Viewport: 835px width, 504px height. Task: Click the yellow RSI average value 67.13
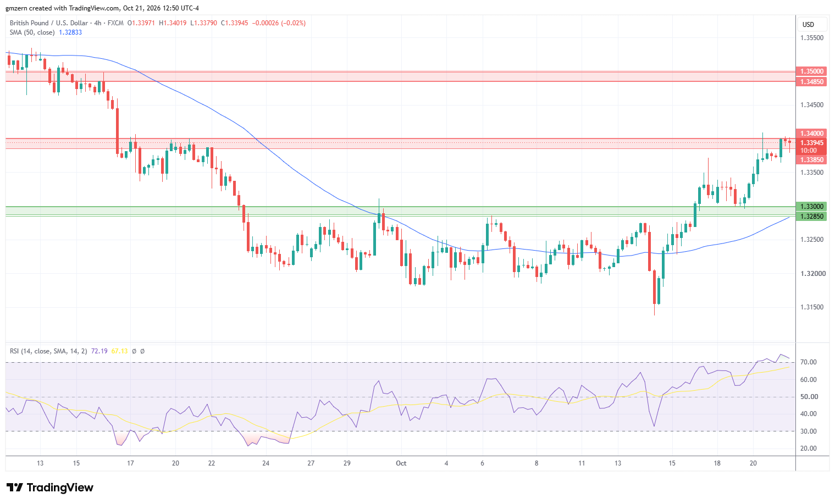[x=119, y=351]
